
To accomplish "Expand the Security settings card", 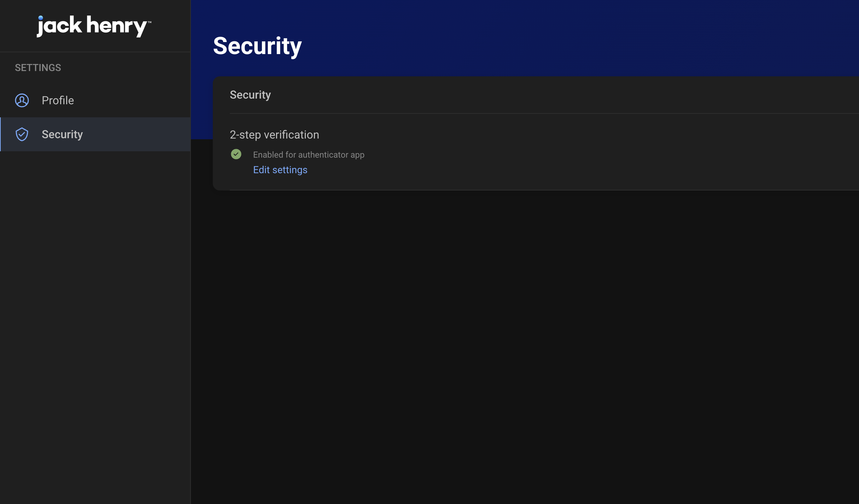I will pyautogui.click(x=250, y=95).
